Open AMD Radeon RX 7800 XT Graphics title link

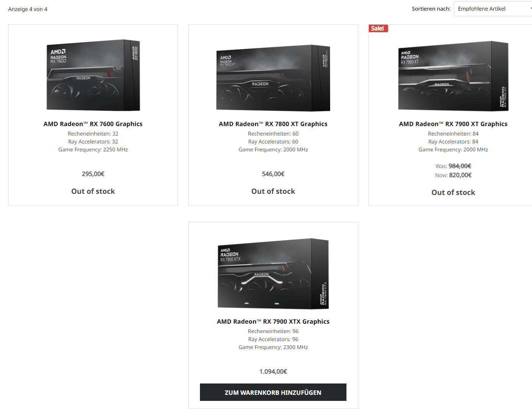coord(273,124)
